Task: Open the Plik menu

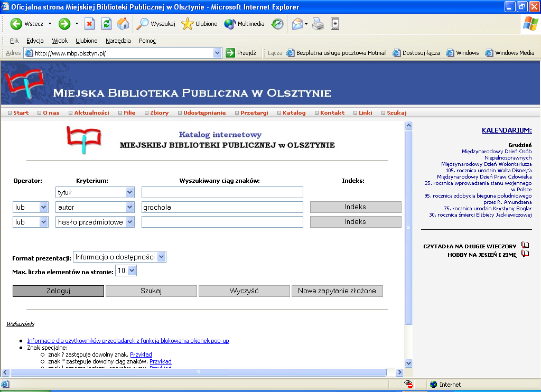Action: coord(14,41)
